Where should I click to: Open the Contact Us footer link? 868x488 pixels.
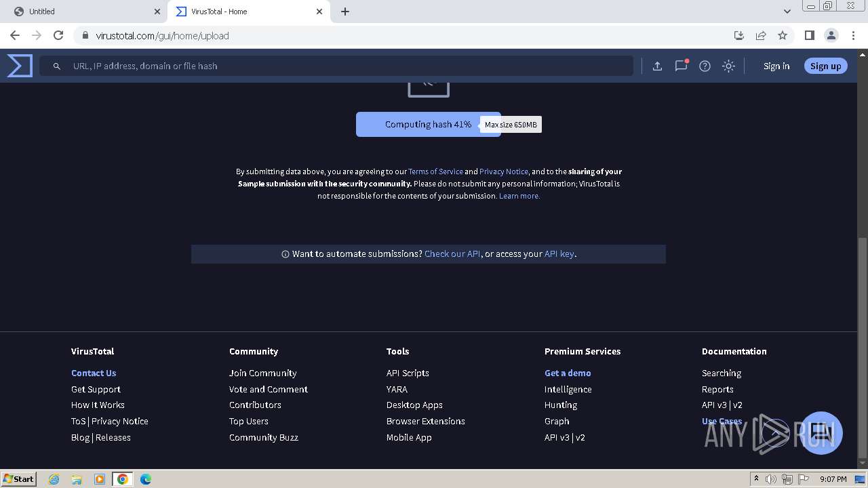tap(94, 373)
